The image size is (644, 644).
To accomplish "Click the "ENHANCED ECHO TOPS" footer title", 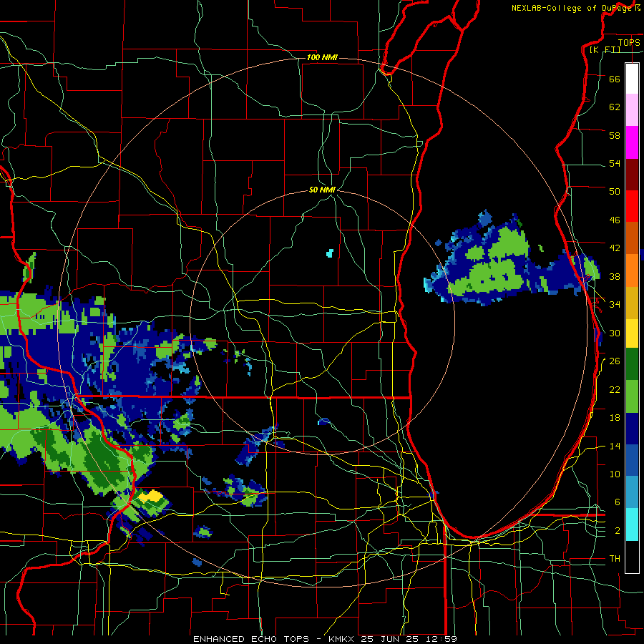I will click(x=251, y=639).
